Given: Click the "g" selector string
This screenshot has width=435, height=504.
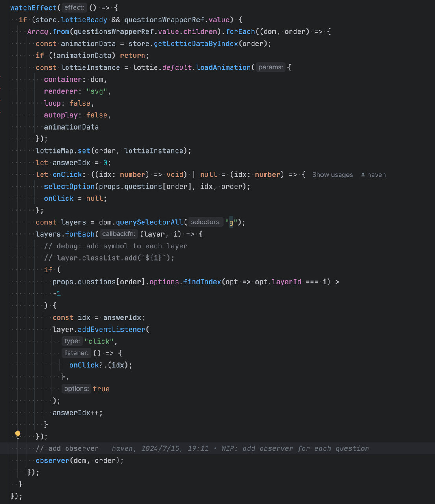Looking at the screenshot, I should tap(231, 222).
